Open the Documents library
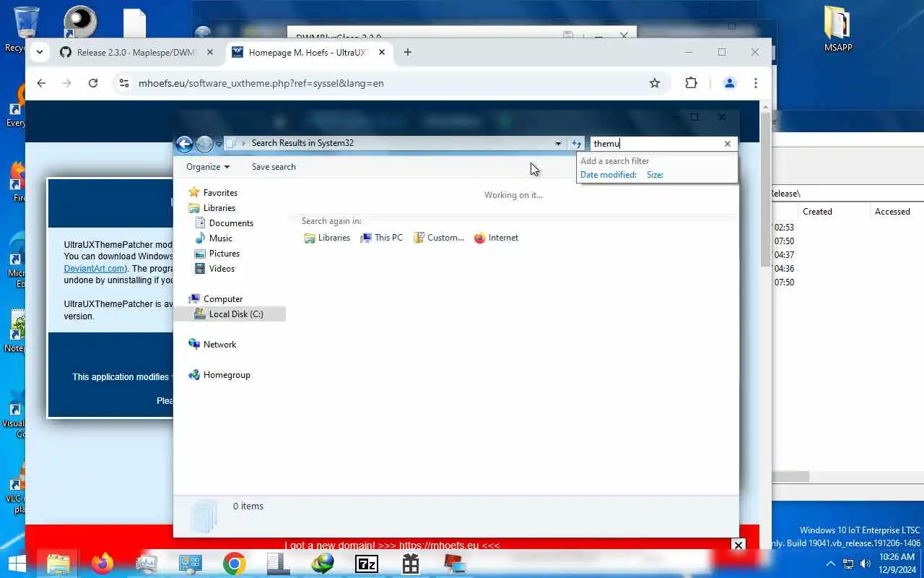Screen dimensions: 924x578 tap(231, 223)
